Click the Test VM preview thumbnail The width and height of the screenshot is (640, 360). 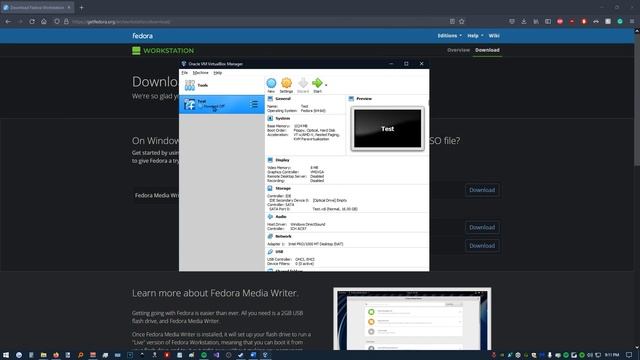point(387,129)
